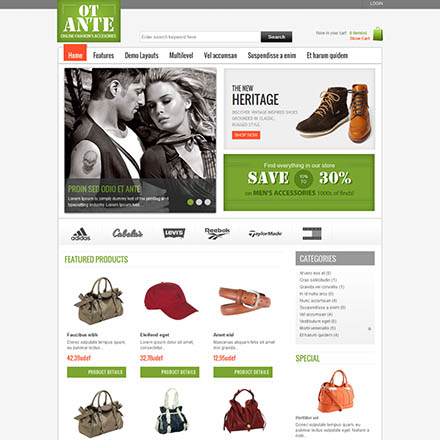Click Product Details under the red cap

(170, 372)
